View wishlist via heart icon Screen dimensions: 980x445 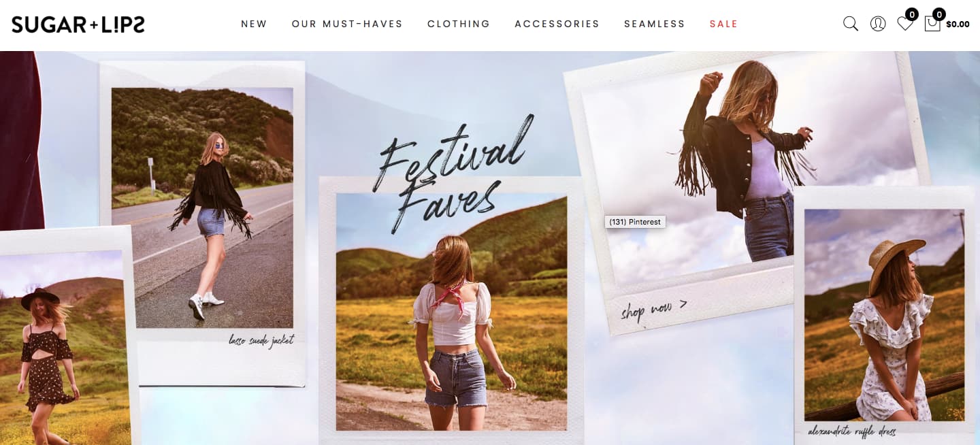tap(904, 24)
